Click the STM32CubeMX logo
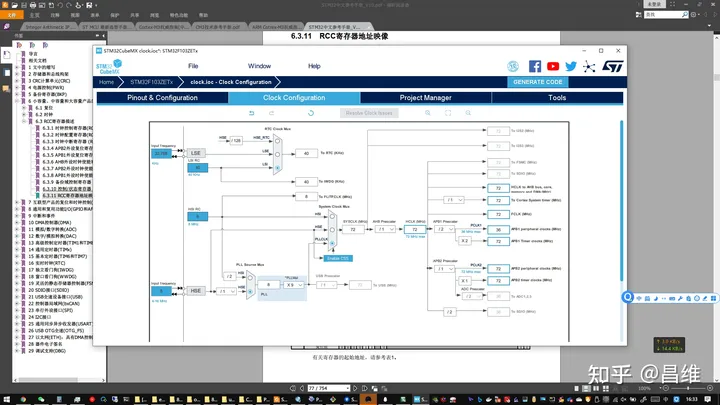The width and height of the screenshot is (720, 405). coord(109,67)
